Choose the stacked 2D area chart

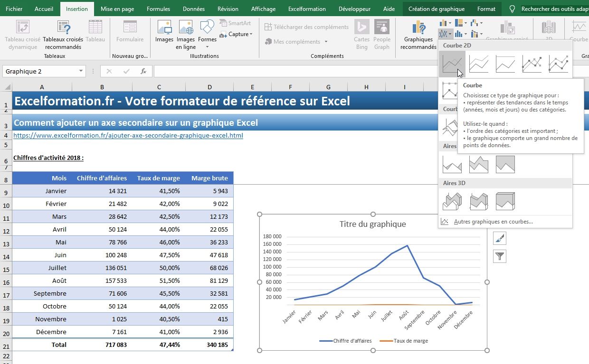tap(478, 164)
